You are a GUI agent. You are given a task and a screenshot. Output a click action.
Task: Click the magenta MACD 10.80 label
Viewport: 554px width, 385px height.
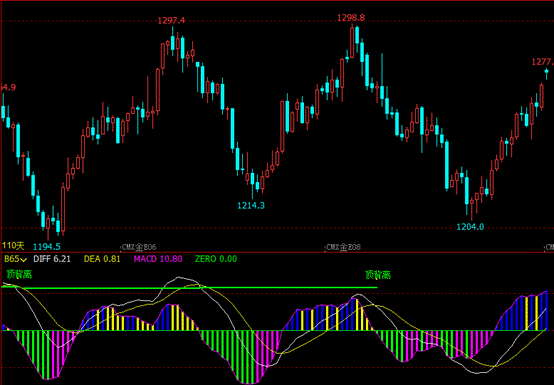(158, 259)
